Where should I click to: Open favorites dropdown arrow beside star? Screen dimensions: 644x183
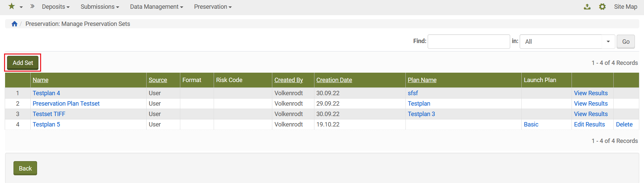click(21, 7)
